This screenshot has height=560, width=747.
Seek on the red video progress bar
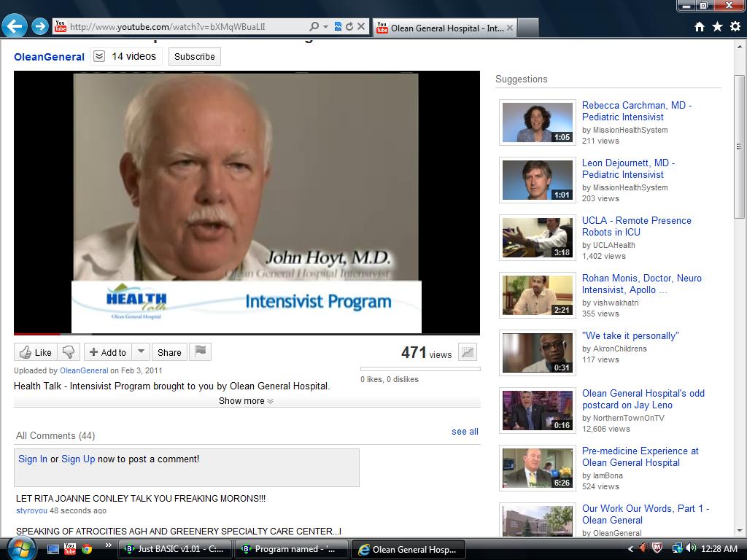(x=37, y=334)
